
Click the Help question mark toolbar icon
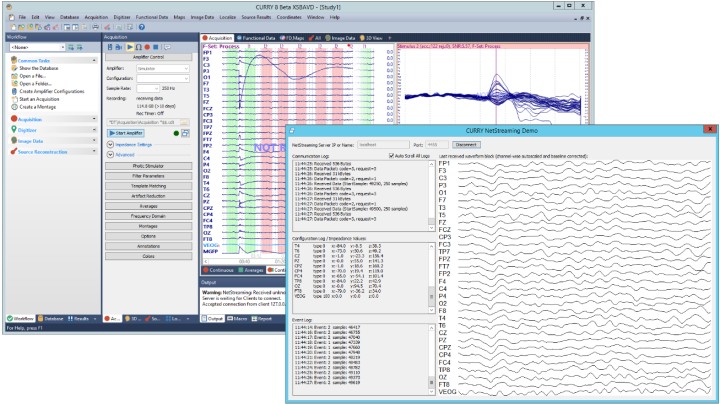141,27
